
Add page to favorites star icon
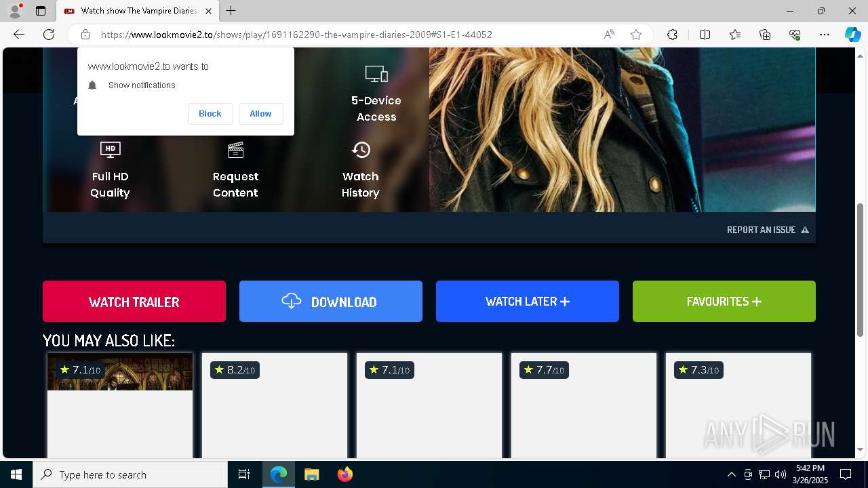tap(636, 35)
